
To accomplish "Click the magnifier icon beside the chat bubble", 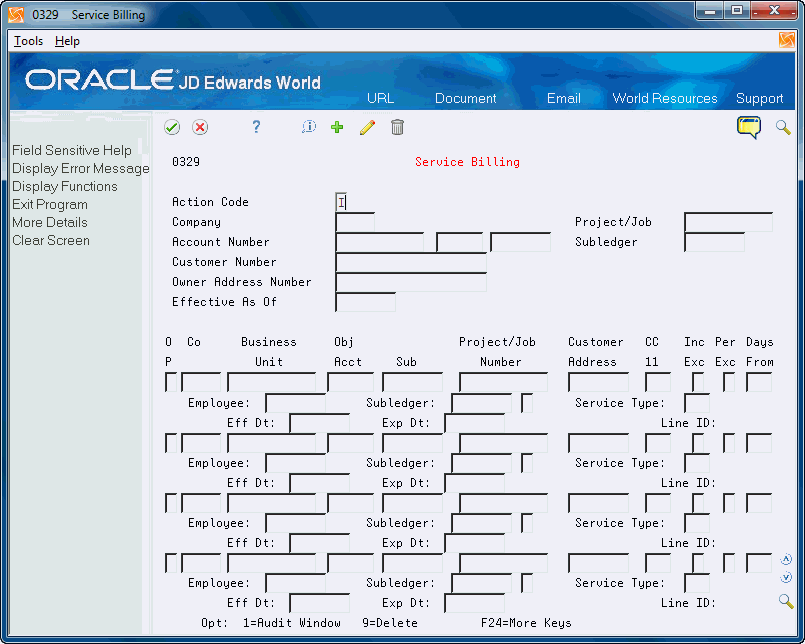I will coord(783,127).
